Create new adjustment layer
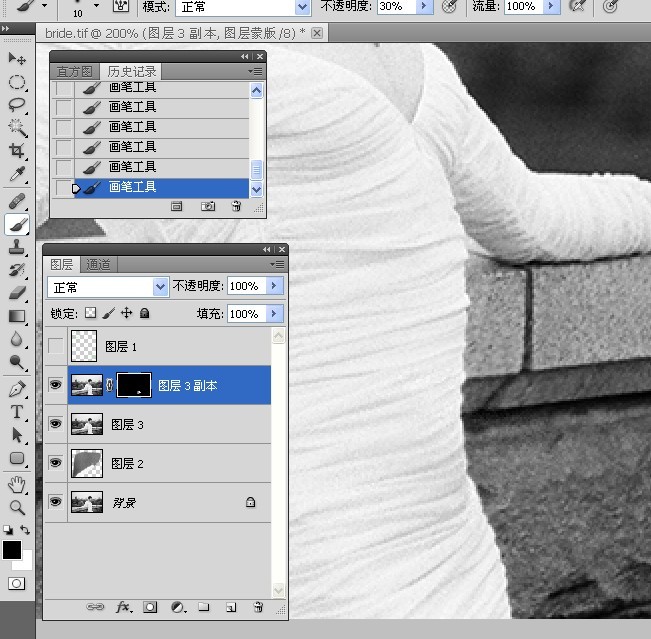This screenshot has width=651, height=639. coord(179,607)
